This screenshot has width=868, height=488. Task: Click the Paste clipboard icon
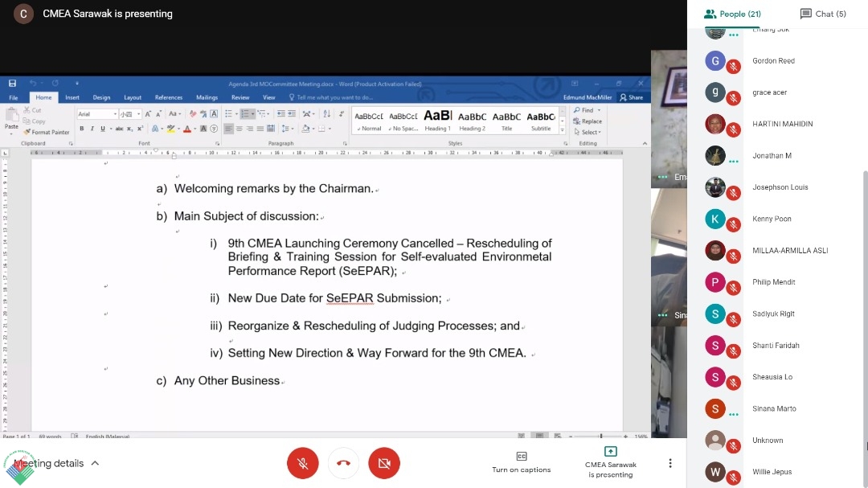click(11, 117)
